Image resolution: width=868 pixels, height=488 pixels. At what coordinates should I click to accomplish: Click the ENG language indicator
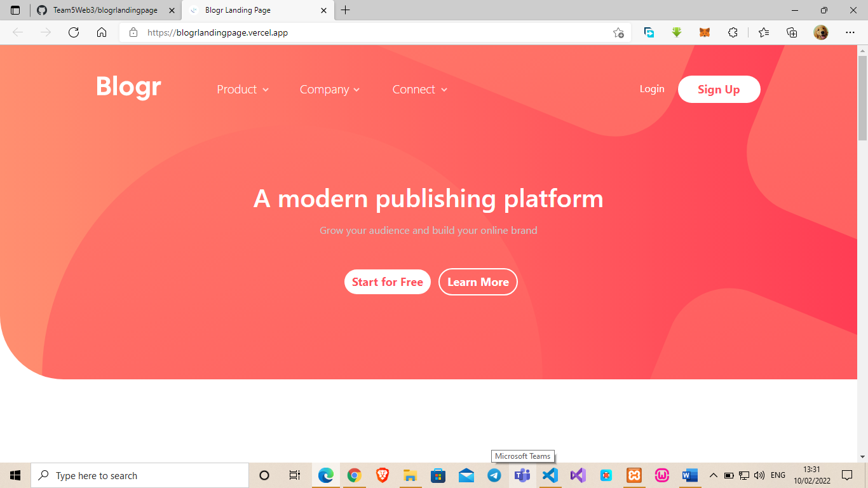778,475
